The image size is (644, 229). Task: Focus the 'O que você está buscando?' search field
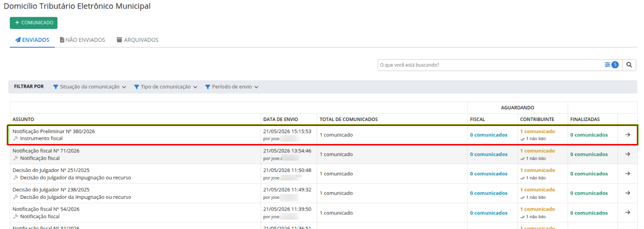pyautogui.click(x=490, y=65)
